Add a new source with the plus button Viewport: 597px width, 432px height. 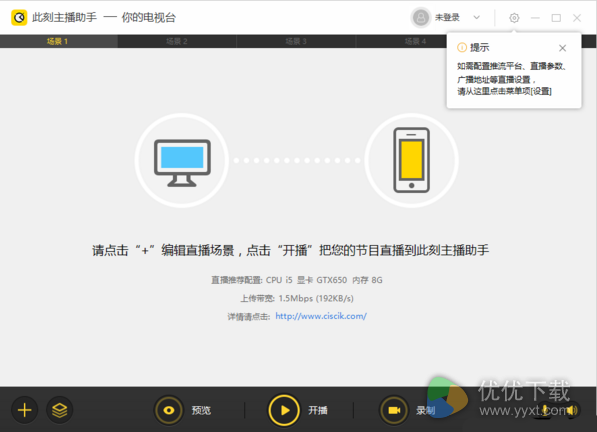pyautogui.click(x=24, y=410)
